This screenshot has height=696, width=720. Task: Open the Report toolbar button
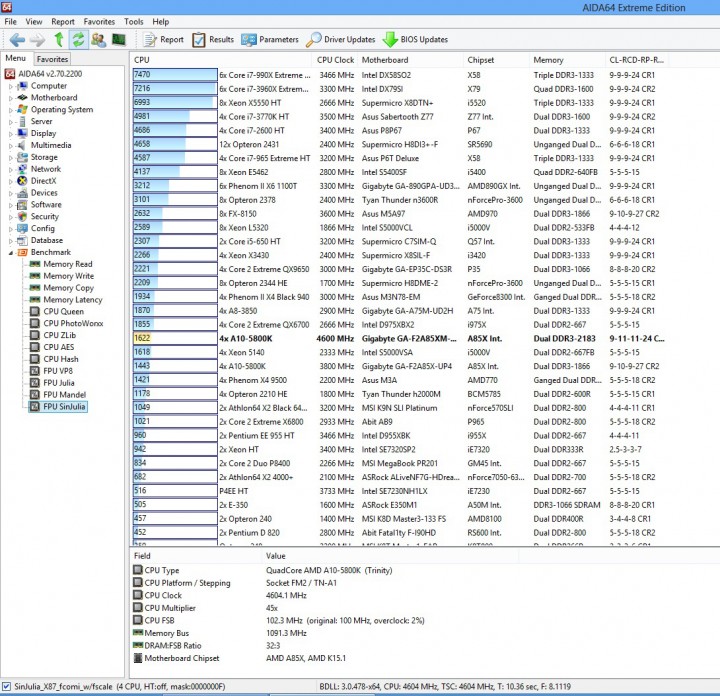coord(163,39)
